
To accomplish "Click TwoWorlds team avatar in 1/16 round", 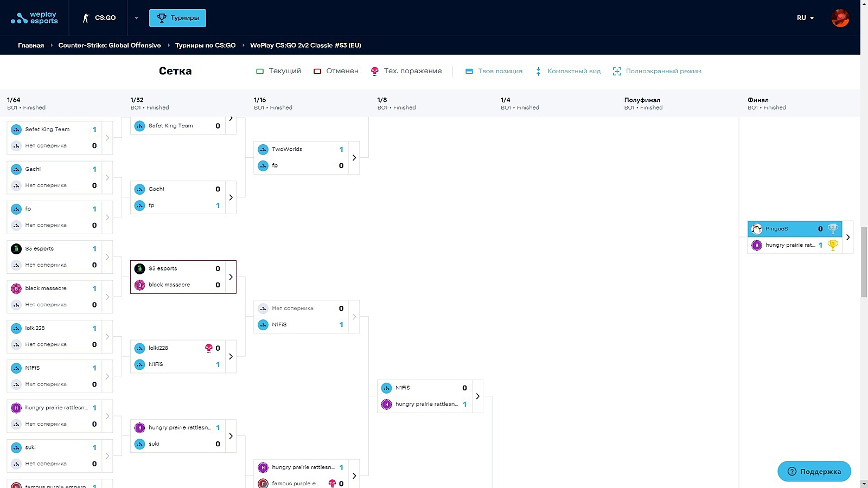I will tap(263, 149).
